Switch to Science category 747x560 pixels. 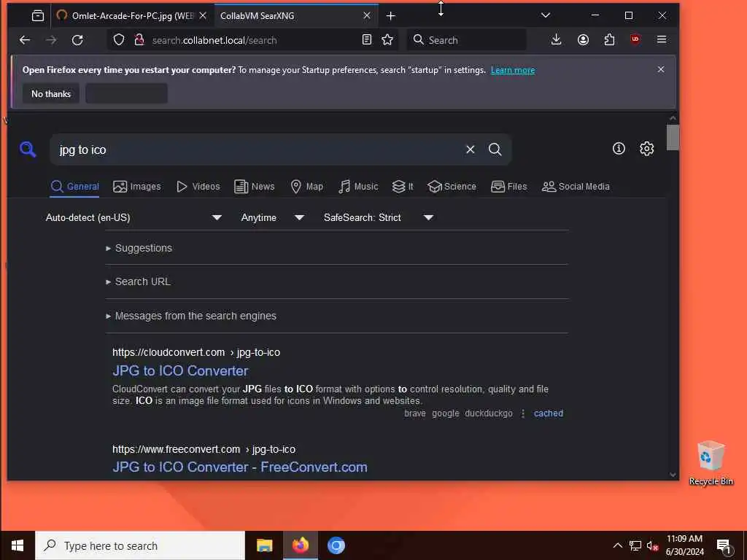[452, 186]
